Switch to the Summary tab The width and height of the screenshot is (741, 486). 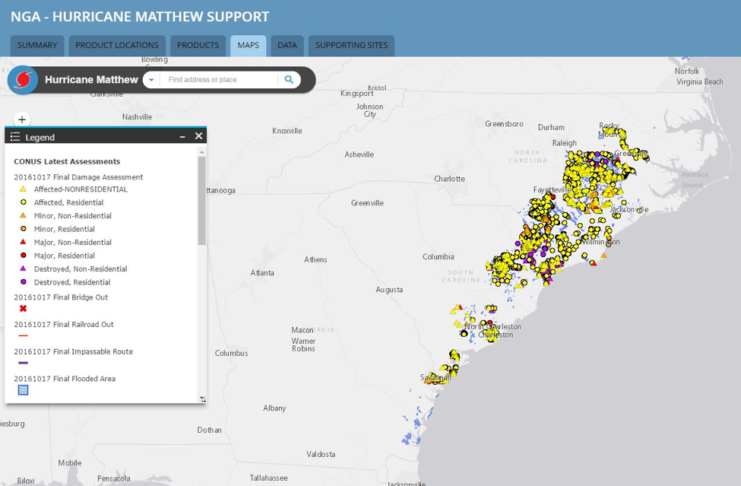(37, 45)
